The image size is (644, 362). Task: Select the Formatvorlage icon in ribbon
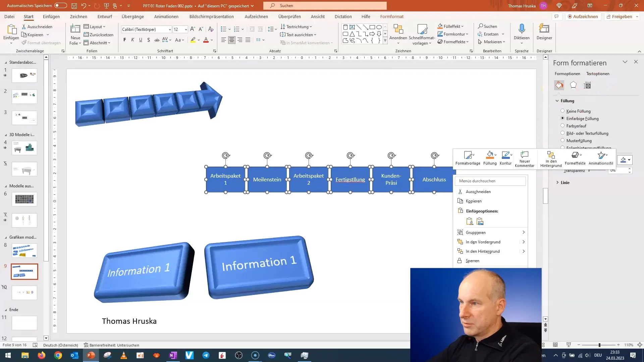coord(468,157)
